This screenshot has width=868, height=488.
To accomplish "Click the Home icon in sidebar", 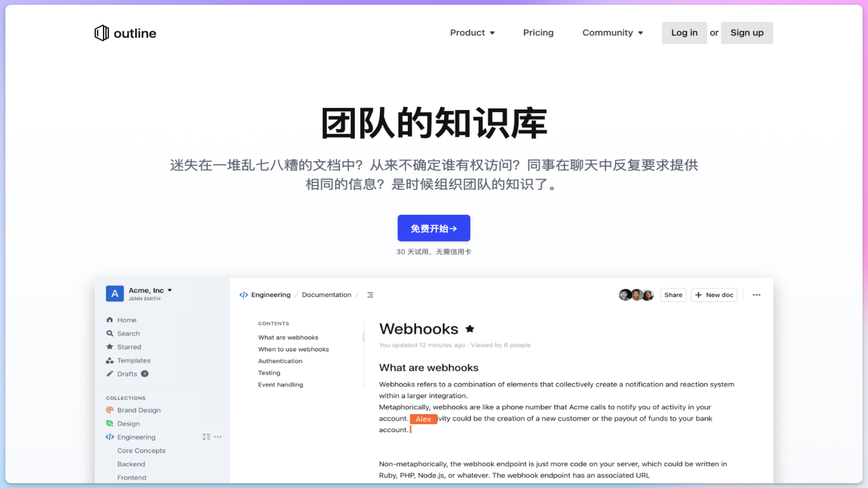I will pos(110,320).
